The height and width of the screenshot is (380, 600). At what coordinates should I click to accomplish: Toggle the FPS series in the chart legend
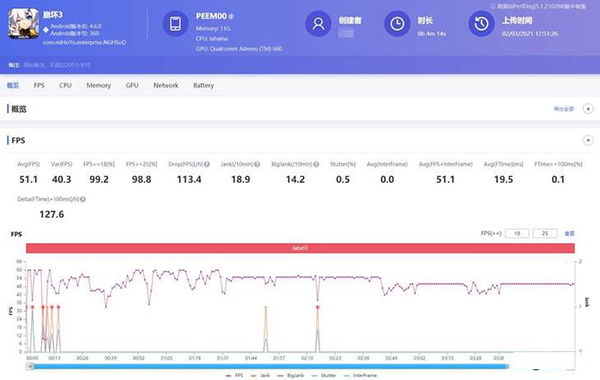tap(235, 375)
